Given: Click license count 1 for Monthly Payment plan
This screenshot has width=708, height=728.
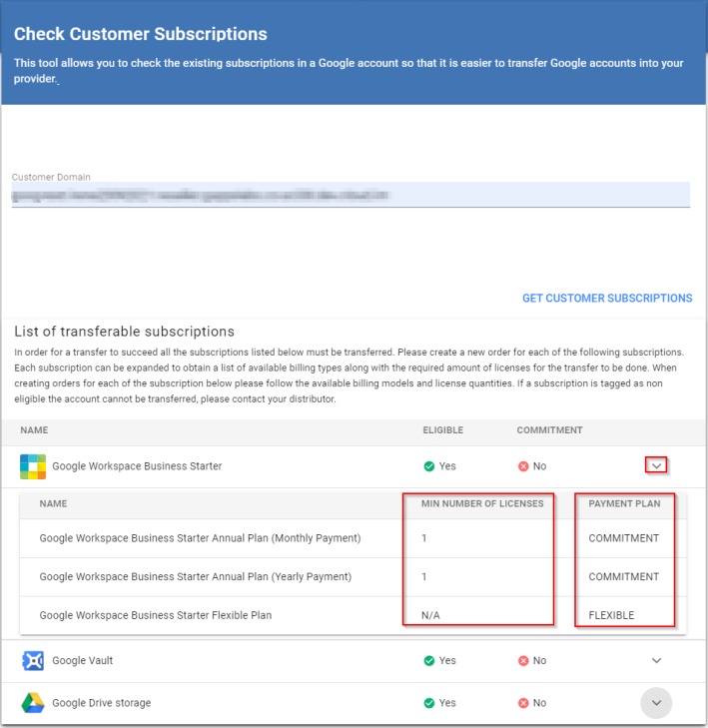Looking at the screenshot, I should pyautogui.click(x=423, y=538).
